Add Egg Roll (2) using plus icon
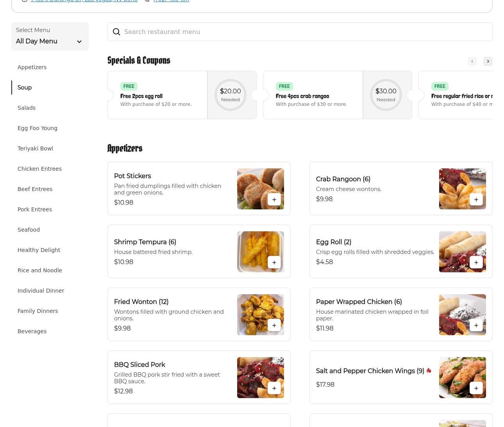Screen dimensions: 504x427 476,263
